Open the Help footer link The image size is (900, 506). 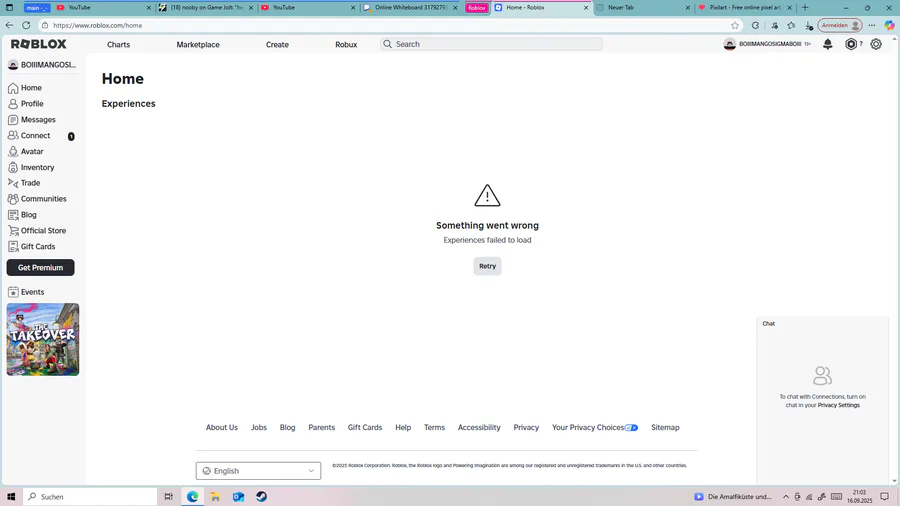pos(403,427)
